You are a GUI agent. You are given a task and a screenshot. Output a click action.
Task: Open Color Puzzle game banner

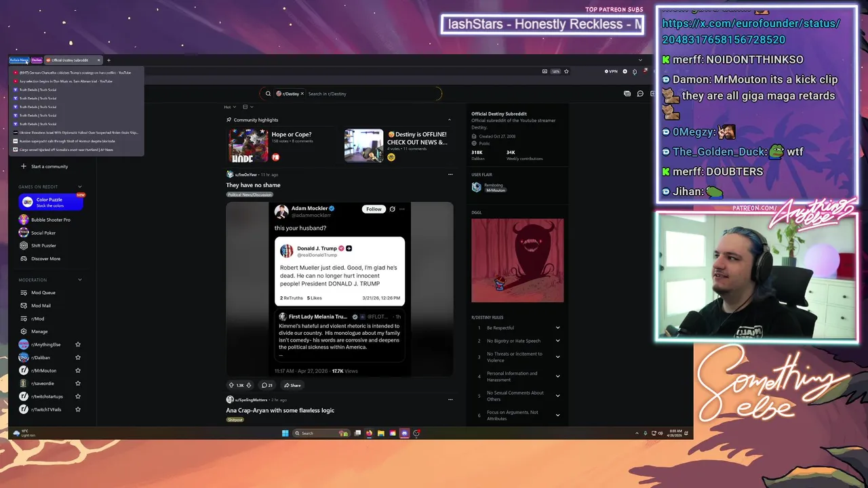pos(51,202)
